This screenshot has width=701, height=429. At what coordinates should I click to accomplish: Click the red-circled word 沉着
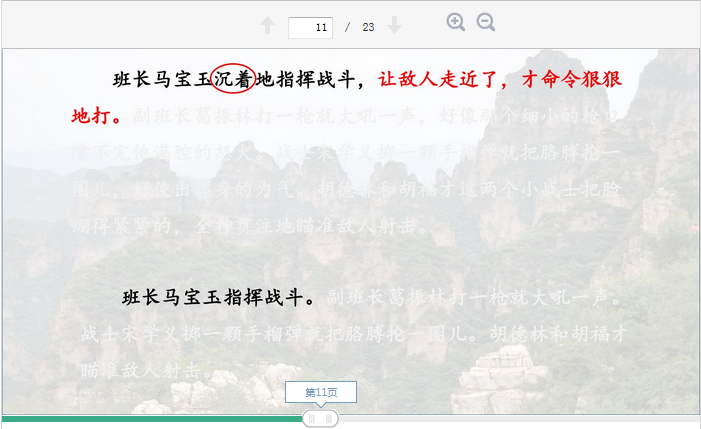tap(232, 79)
